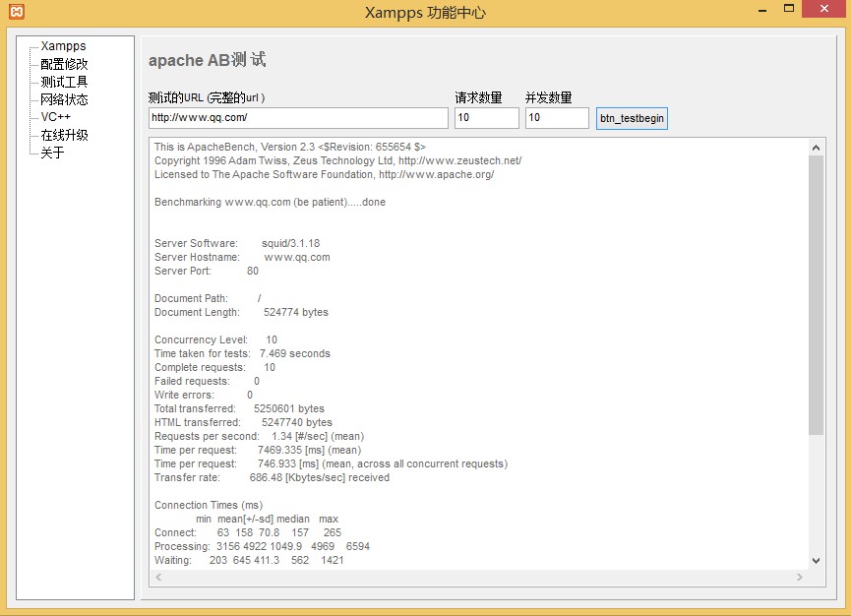Click the '并发数量' label
The width and height of the screenshot is (851, 616).
coord(549,97)
